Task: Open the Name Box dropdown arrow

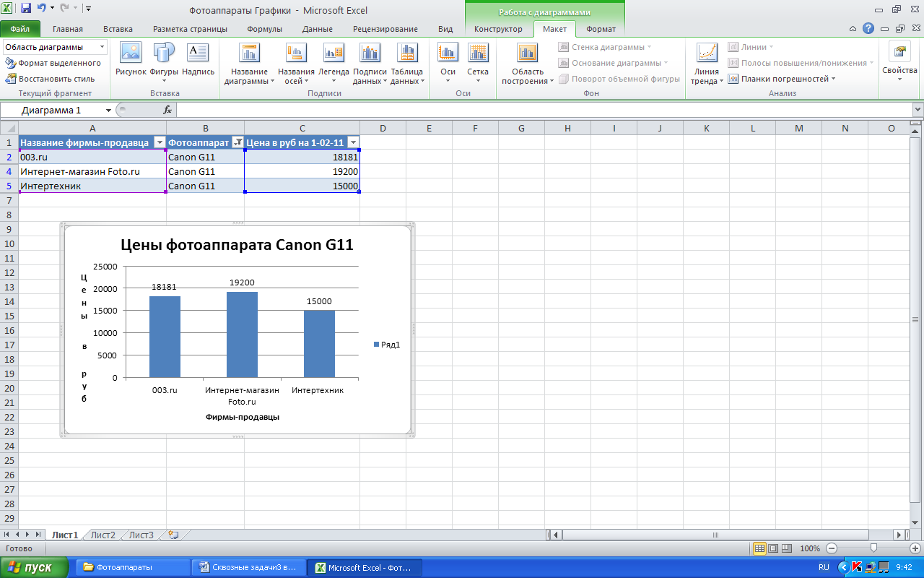Action: pyautogui.click(x=108, y=110)
